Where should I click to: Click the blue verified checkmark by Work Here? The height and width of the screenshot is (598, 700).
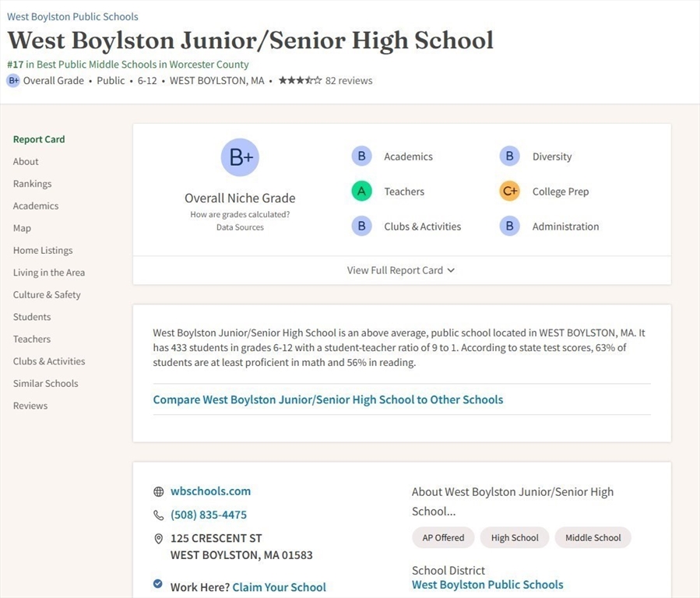157,583
